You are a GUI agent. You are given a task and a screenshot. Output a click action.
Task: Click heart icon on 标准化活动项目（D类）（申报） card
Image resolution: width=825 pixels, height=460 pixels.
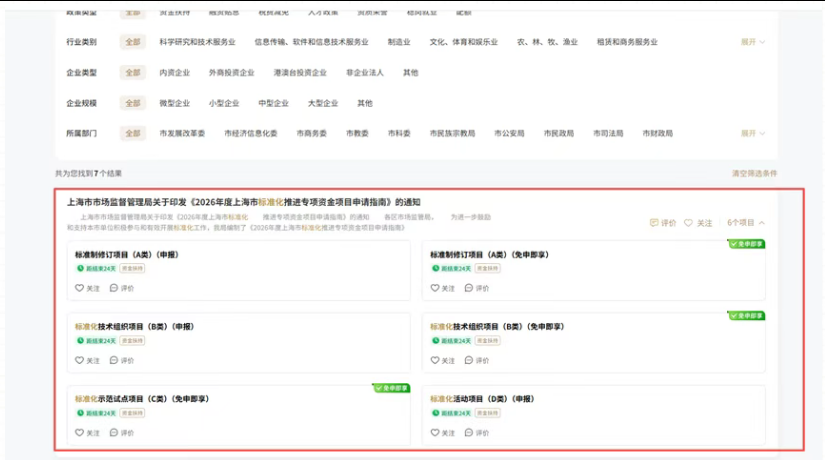435,432
